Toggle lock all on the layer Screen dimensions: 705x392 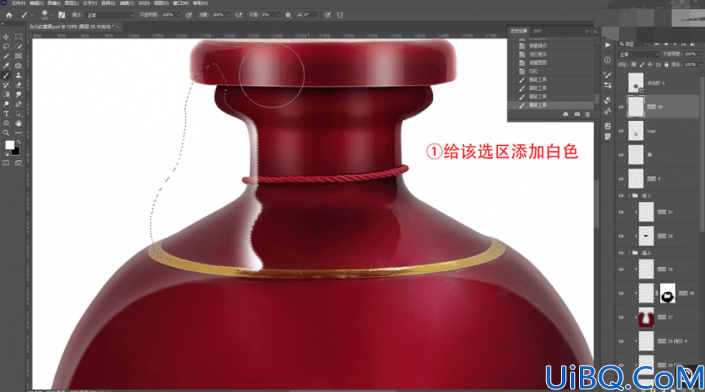666,65
